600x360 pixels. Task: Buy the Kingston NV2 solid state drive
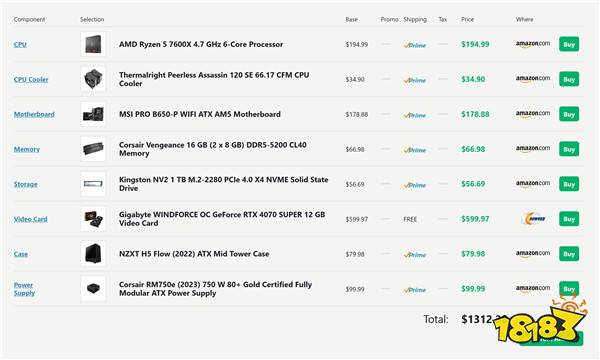pyautogui.click(x=569, y=184)
